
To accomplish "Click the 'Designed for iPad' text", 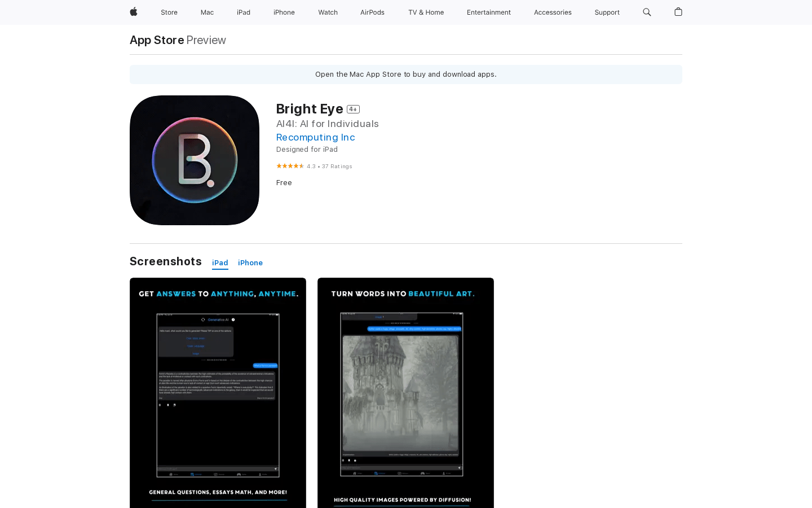I will (307, 150).
